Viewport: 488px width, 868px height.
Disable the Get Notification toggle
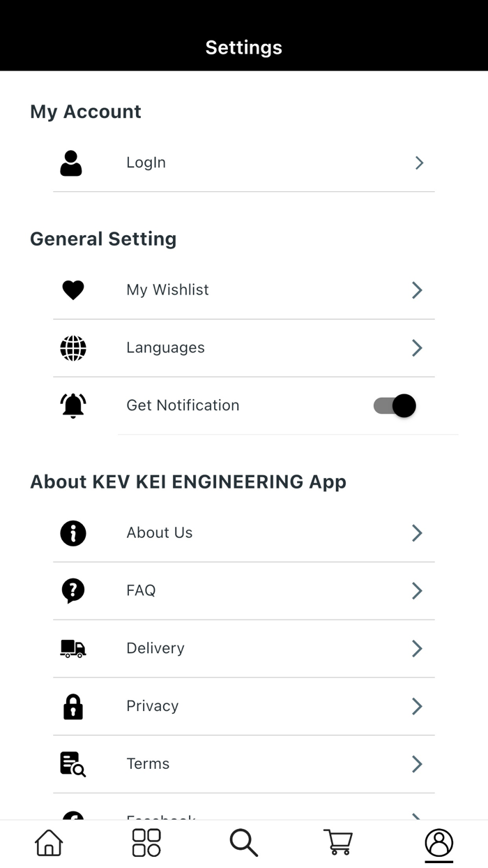(x=394, y=405)
